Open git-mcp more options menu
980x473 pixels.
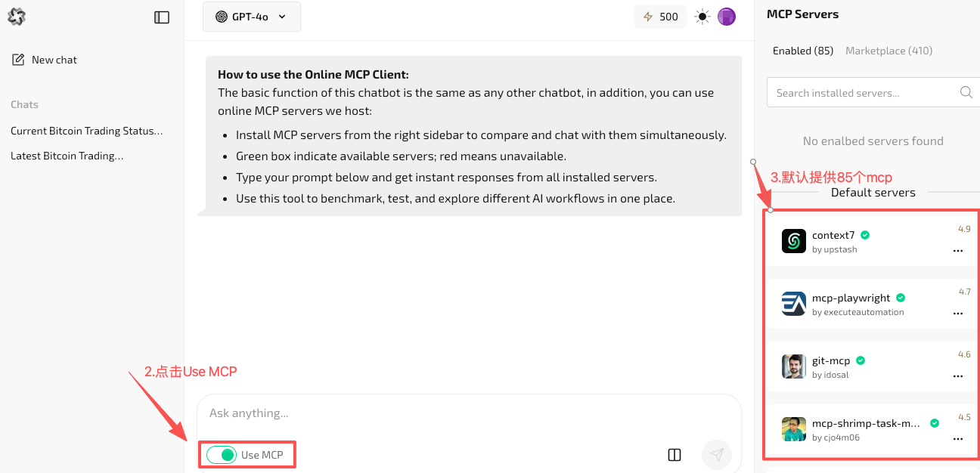(958, 376)
